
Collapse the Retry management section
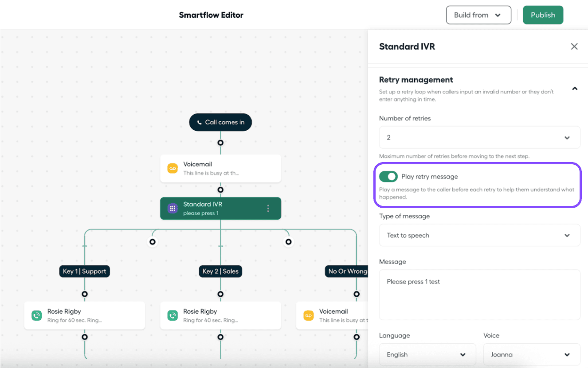click(574, 89)
